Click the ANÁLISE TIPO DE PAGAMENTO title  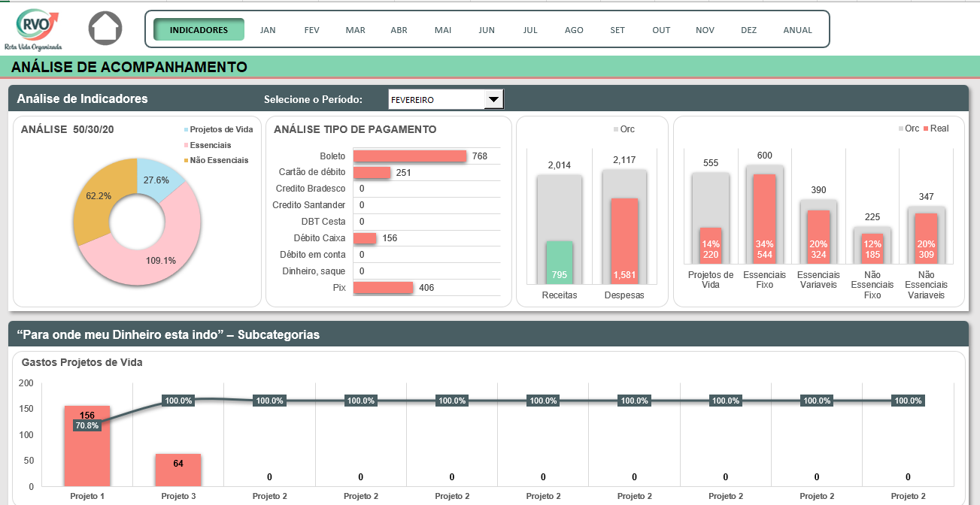[x=355, y=129]
